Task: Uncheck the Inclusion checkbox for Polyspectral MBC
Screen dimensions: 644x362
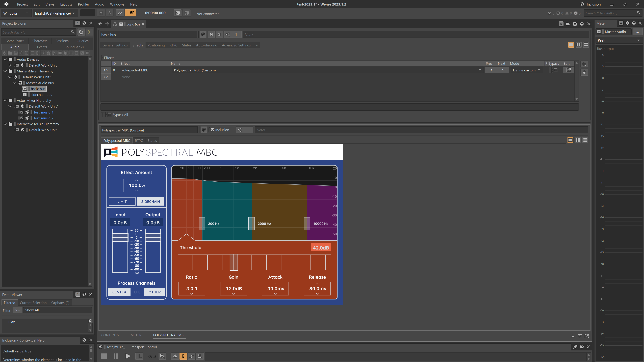Action: point(212,130)
